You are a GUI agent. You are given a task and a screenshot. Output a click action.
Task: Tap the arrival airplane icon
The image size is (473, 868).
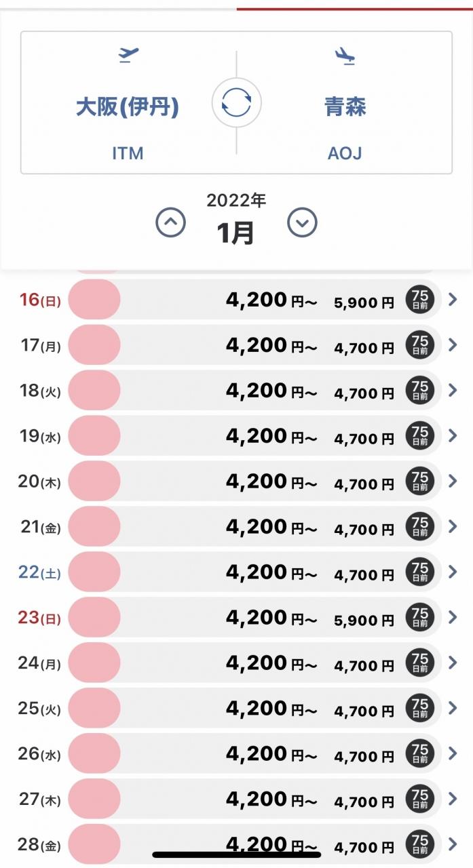345,55
